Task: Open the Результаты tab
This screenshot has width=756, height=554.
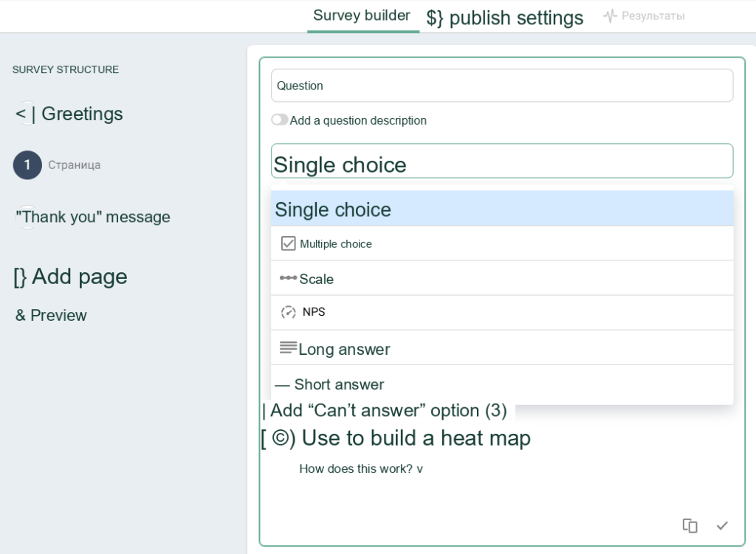Action: pos(644,16)
